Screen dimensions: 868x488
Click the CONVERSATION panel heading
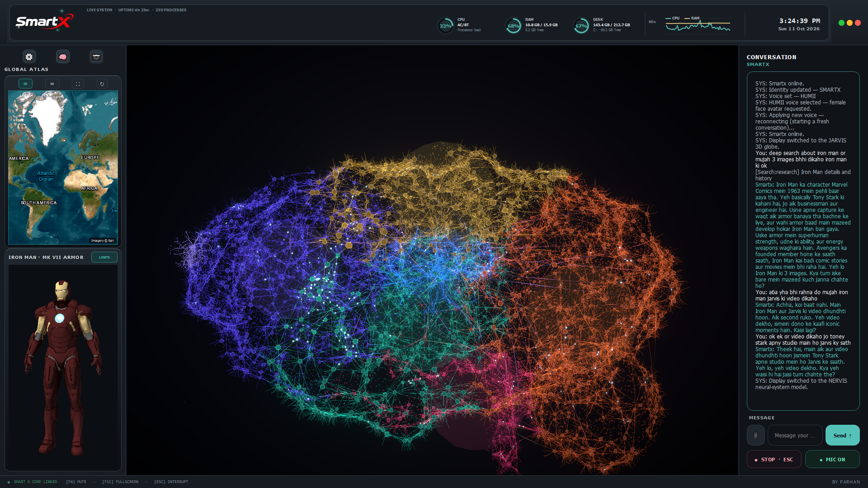(x=771, y=57)
